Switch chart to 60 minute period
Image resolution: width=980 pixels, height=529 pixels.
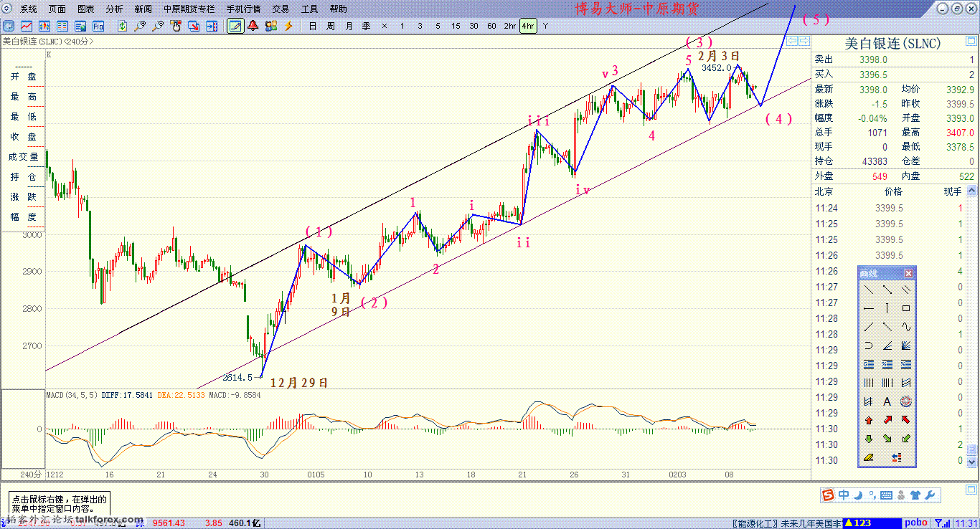(491, 26)
